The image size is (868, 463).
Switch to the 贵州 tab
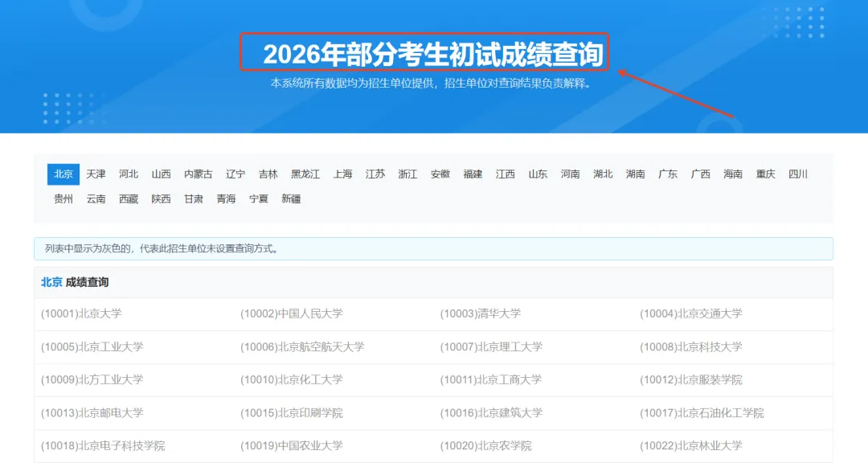(x=63, y=199)
